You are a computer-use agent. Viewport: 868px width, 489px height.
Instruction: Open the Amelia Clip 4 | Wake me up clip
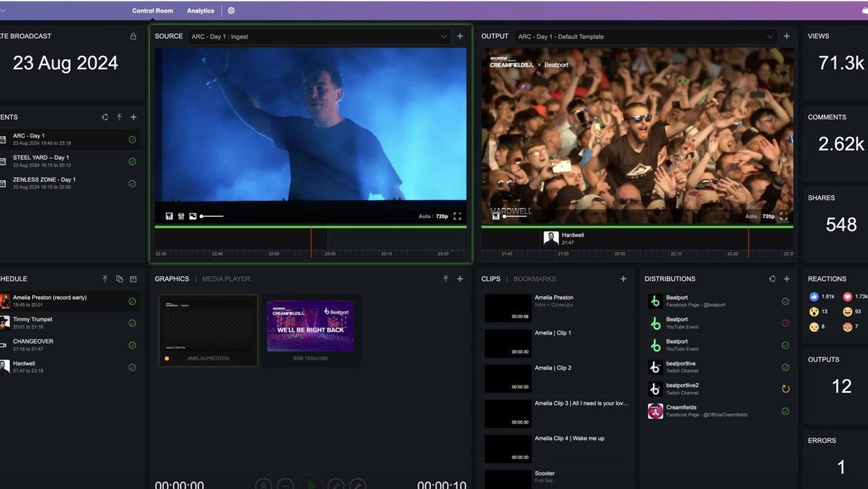coord(556,449)
